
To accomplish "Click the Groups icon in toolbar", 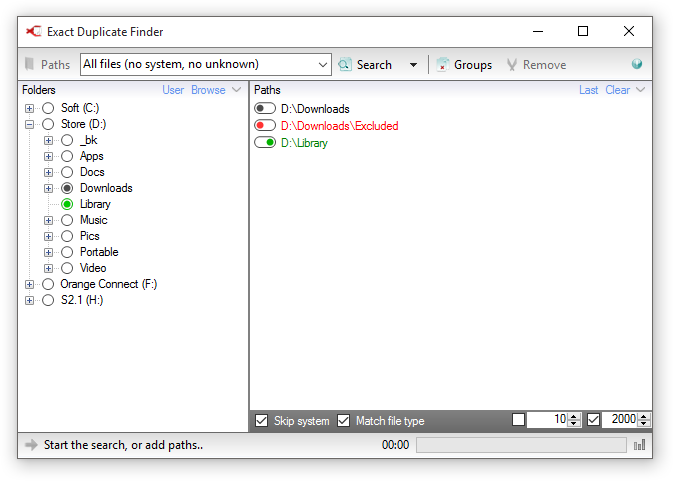I will (443, 64).
